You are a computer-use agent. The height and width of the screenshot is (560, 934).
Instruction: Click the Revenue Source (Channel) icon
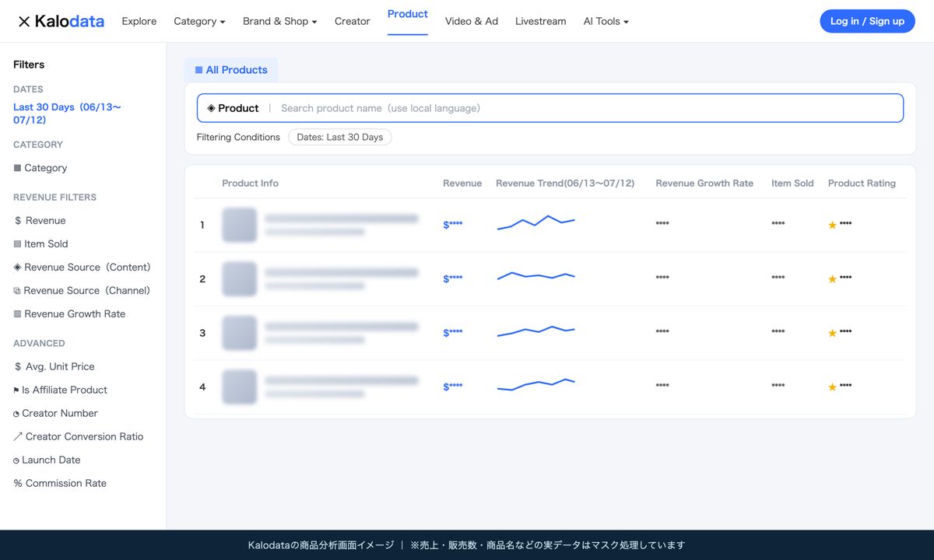click(17, 291)
